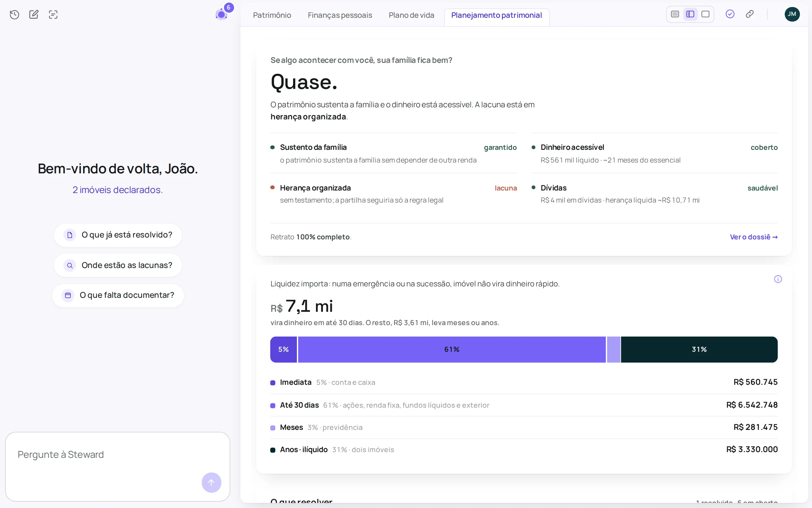Select the 'Herança organizada' lacuna row
This screenshot has height=508, width=812.
coord(393,194)
